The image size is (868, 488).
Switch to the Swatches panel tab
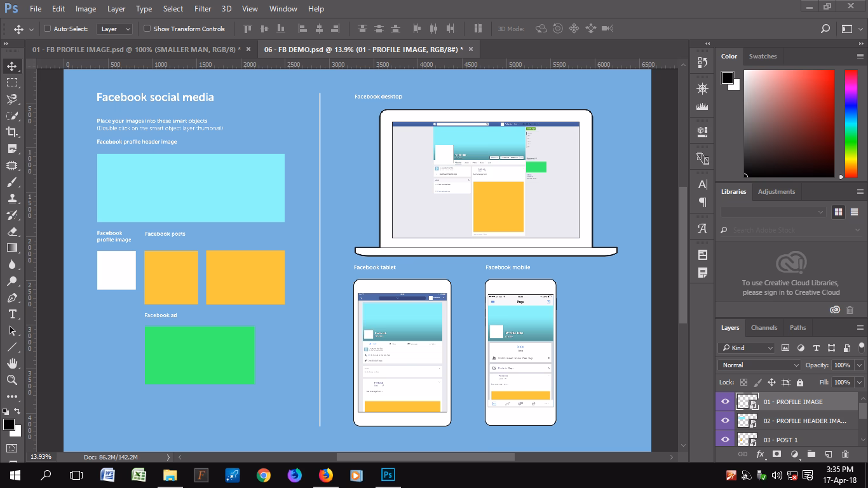pyautogui.click(x=763, y=56)
